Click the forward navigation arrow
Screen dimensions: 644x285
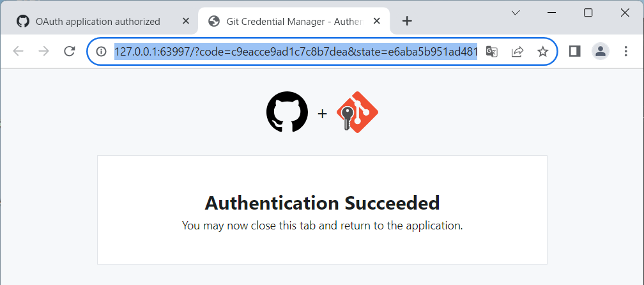[x=43, y=52]
